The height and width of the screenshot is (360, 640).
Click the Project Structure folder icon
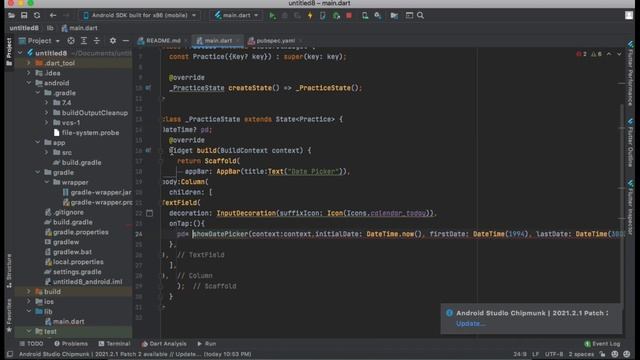(394, 16)
